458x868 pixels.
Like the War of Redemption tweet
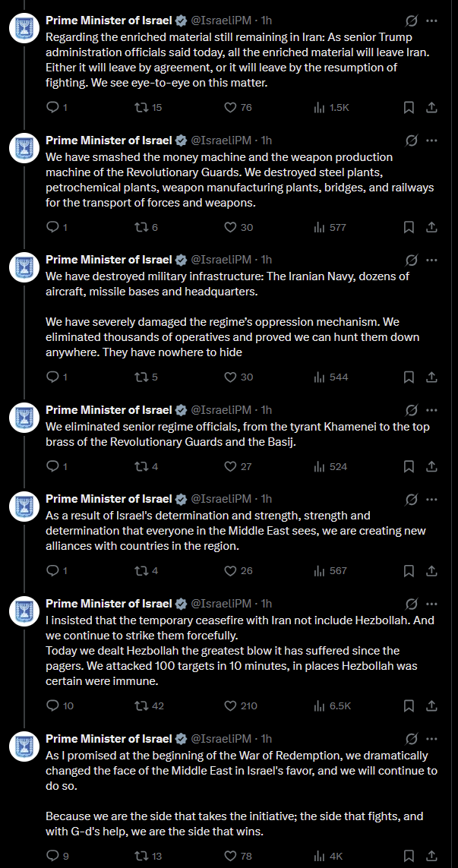pos(232,856)
